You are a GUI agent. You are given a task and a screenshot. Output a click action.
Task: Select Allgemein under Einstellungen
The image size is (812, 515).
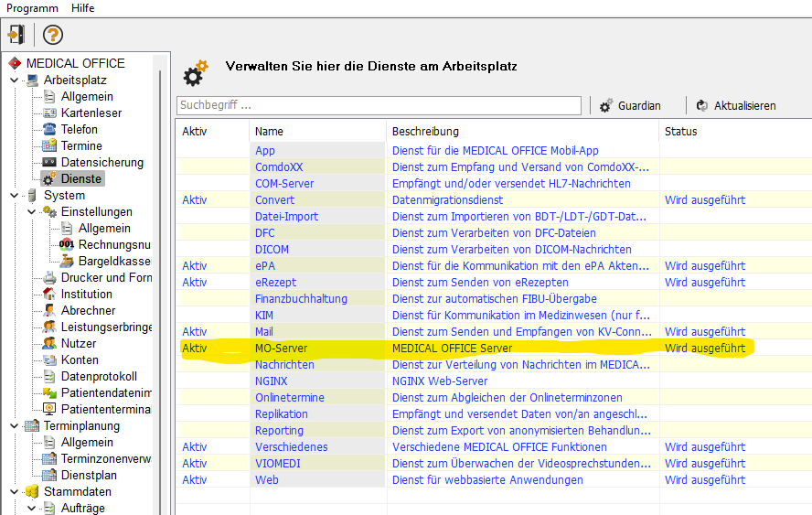pos(104,229)
